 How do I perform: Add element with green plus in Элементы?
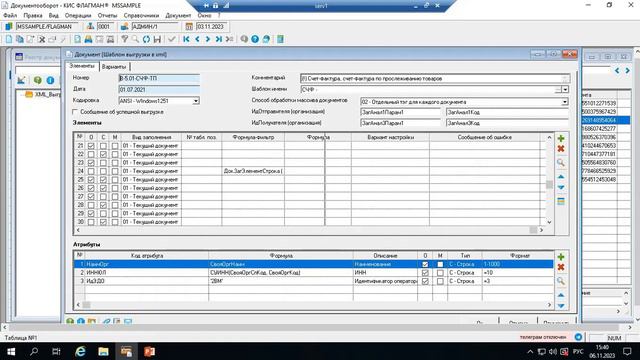(561, 138)
